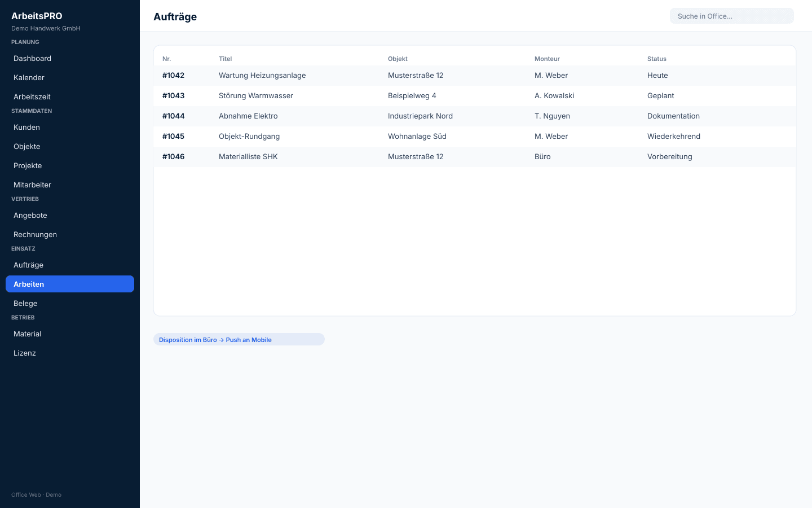Image resolution: width=812 pixels, height=508 pixels.
Task: Open Rechnungen from the sidebar
Action: pyautogui.click(x=70, y=234)
